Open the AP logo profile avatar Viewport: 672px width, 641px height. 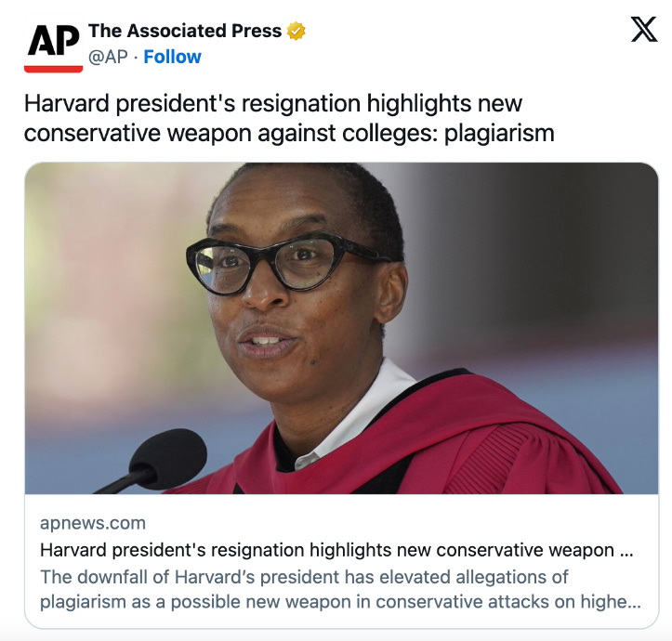click(x=53, y=44)
